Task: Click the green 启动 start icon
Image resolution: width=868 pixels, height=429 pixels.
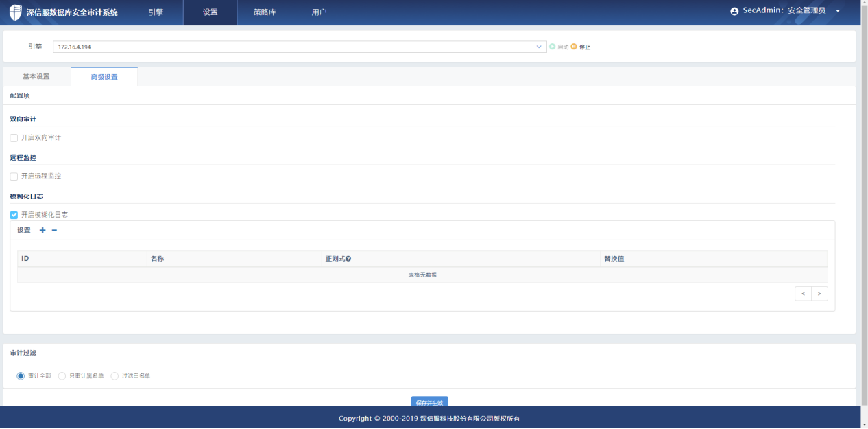Action: pos(553,47)
